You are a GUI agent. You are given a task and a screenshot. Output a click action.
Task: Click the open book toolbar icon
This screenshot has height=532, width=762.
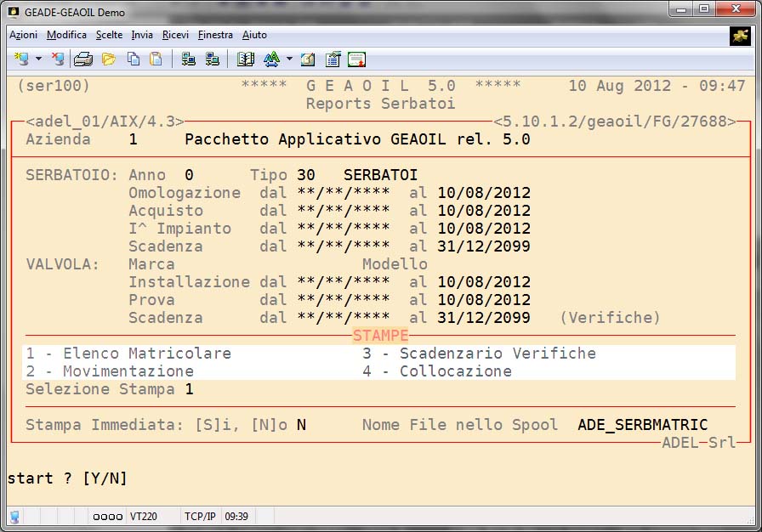[246, 59]
